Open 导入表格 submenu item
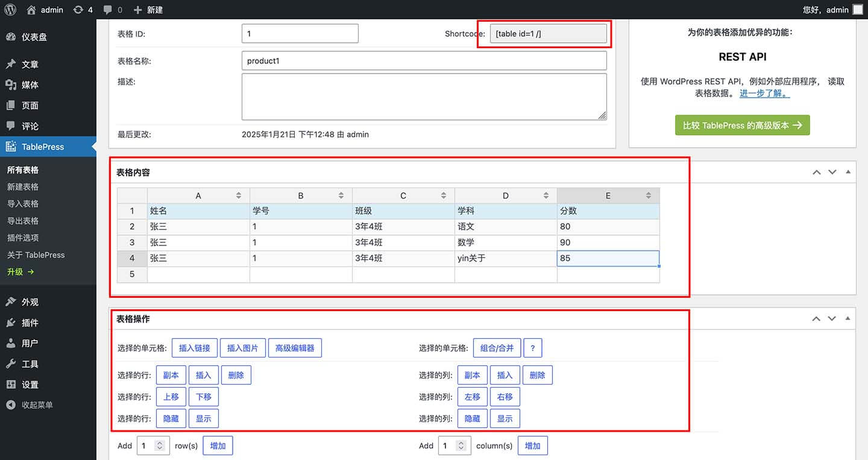Image resolution: width=868 pixels, height=460 pixels. (x=23, y=204)
